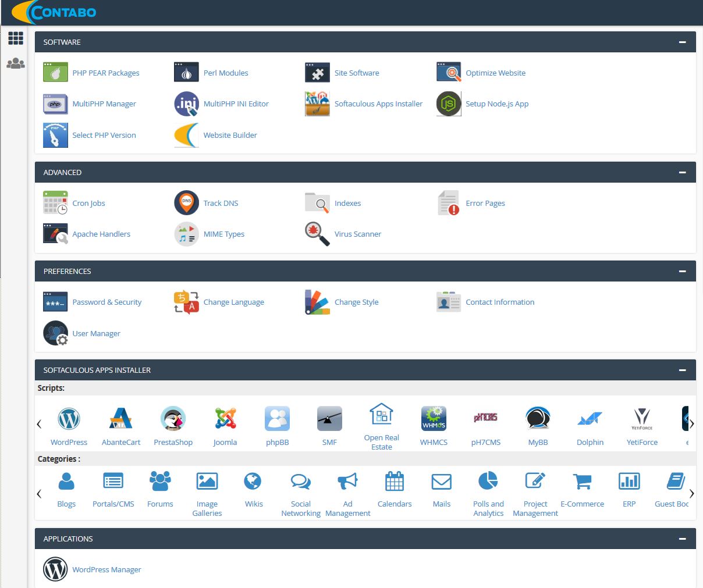Click the WordPress Manager text link
This screenshot has width=703, height=588.
pyautogui.click(x=106, y=569)
